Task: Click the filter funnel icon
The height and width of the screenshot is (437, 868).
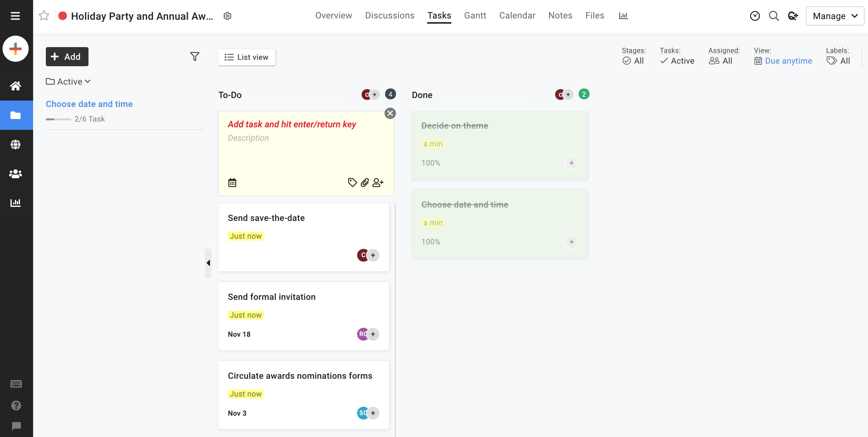Action: 194,56
